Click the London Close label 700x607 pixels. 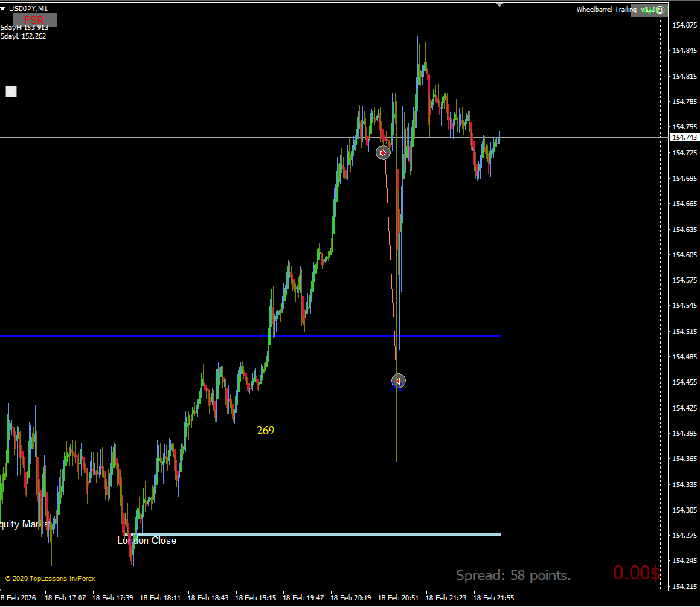coord(147,541)
